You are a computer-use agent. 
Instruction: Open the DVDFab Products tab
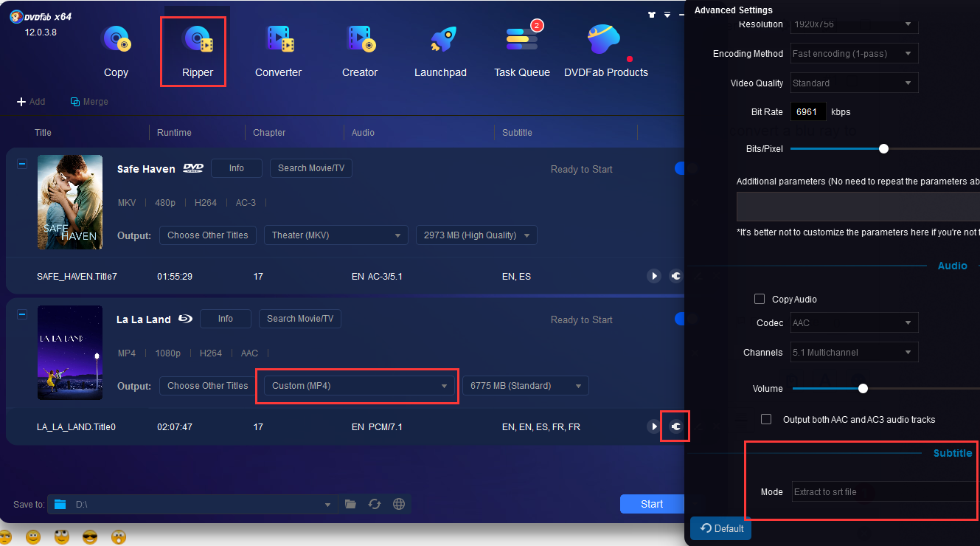(606, 50)
